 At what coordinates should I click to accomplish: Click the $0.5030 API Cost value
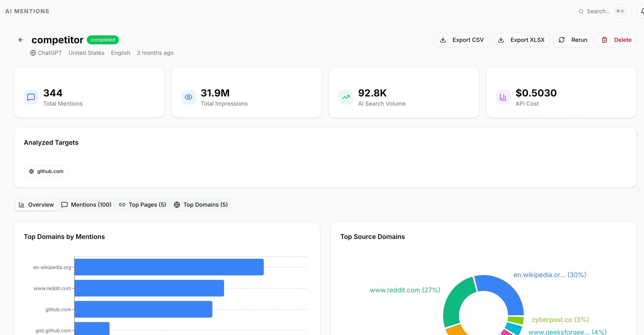pyautogui.click(x=536, y=93)
